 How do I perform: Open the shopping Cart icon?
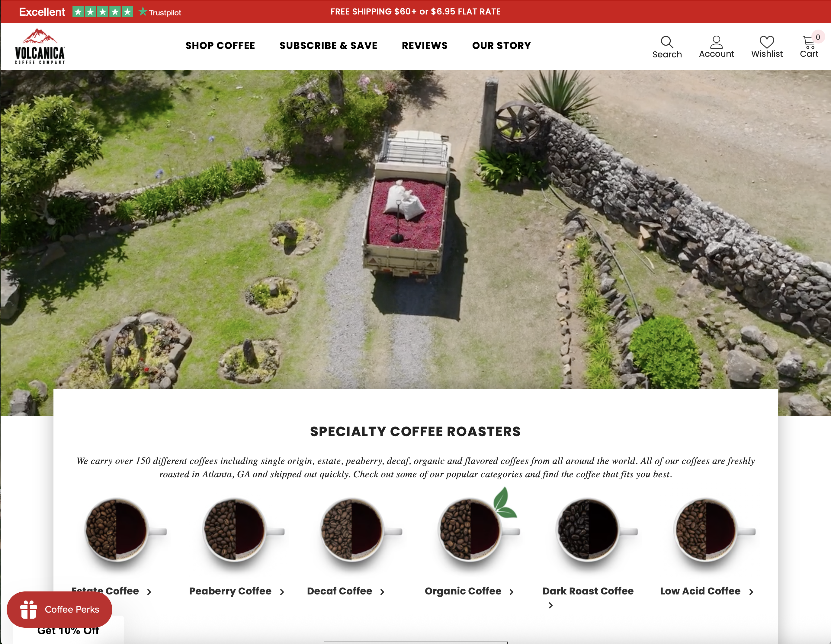tap(809, 42)
